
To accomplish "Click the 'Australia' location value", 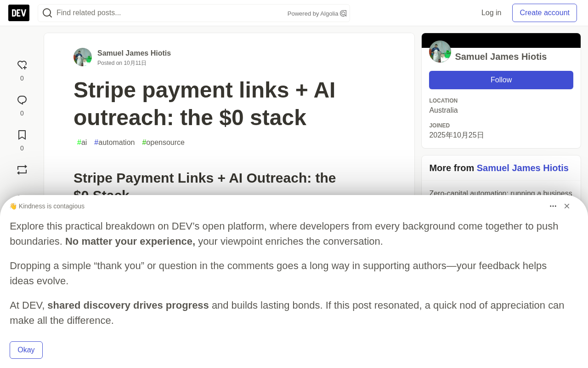I will 443,110.
